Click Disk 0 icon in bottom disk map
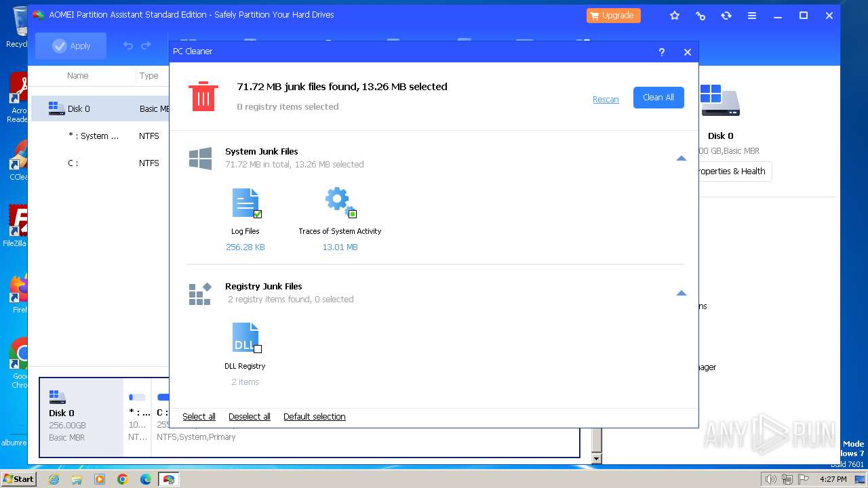The image size is (868, 488). click(x=58, y=397)
